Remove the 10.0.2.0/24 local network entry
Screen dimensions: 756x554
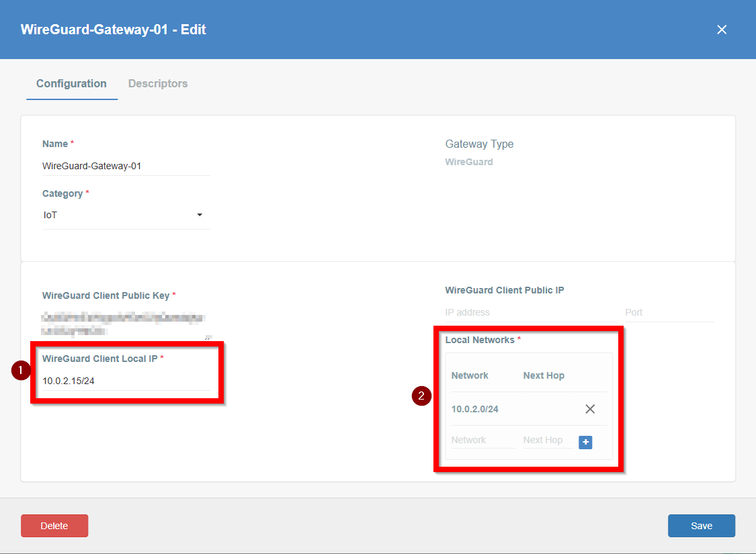click(x=589, y=409)
